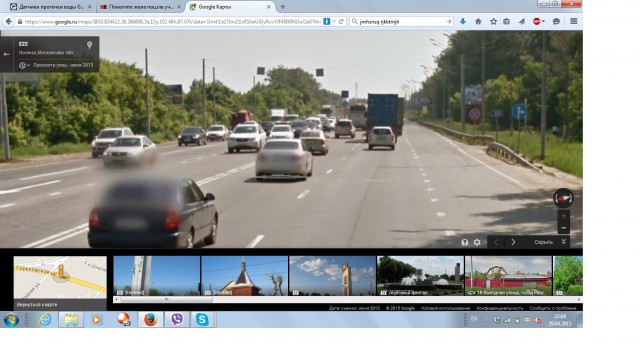640x360 pixels.
Task: Open the Adblock Plus menu
Action: tap(539, 22)
